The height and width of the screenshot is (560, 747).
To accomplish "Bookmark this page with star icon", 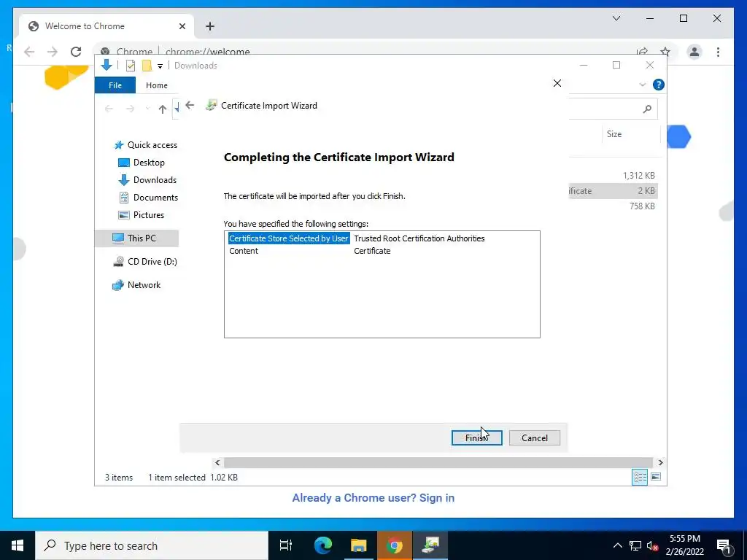I will (x=665, y=52).
